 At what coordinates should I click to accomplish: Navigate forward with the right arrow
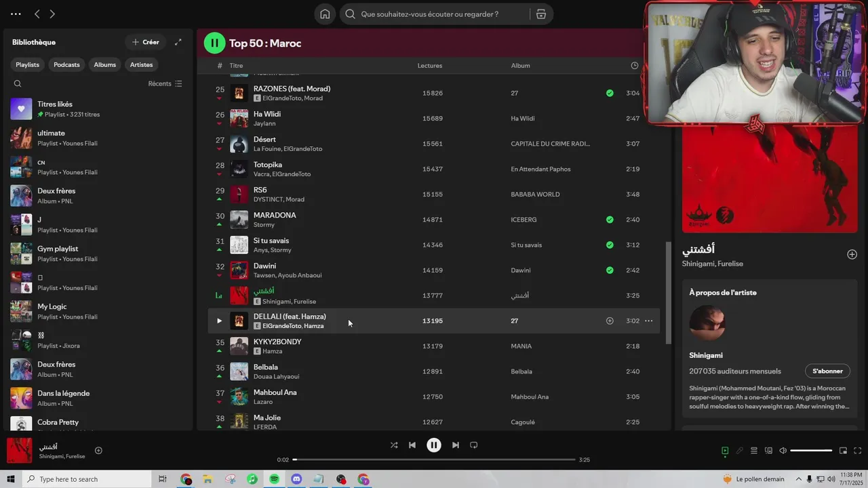tap(52, 14)
